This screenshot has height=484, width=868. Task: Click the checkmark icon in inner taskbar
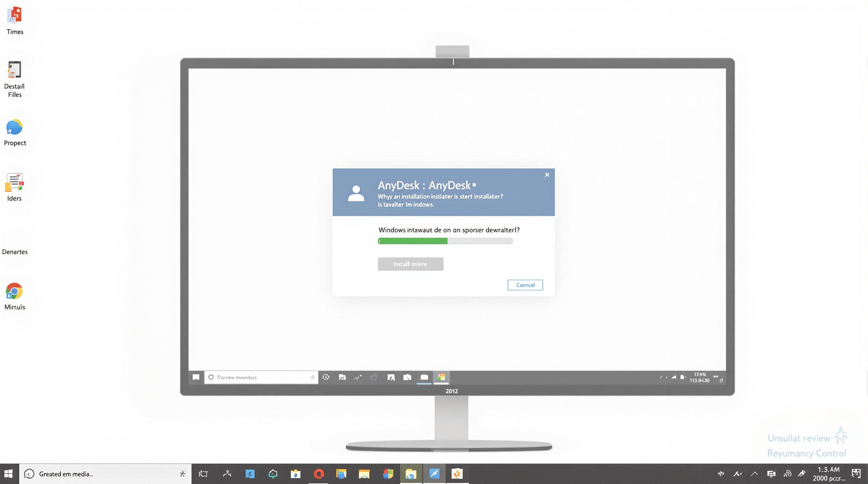point(357,377)
